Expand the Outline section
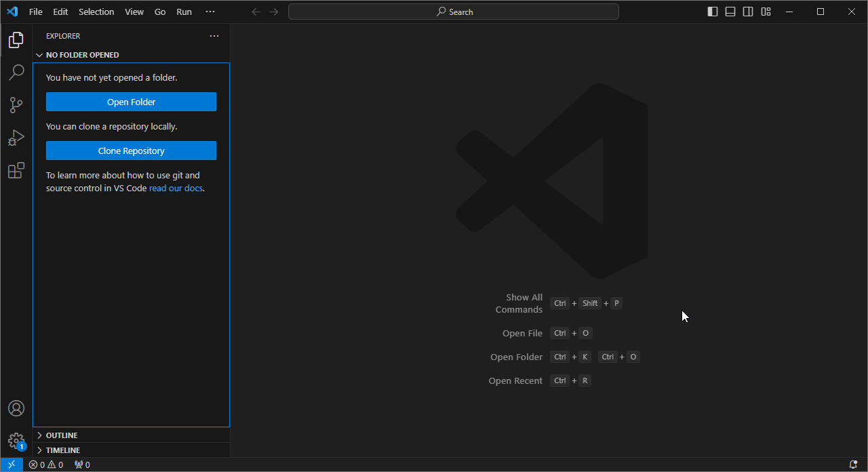Image resolution: width=868 pixels, height=472 pixels. coord(62,435)
